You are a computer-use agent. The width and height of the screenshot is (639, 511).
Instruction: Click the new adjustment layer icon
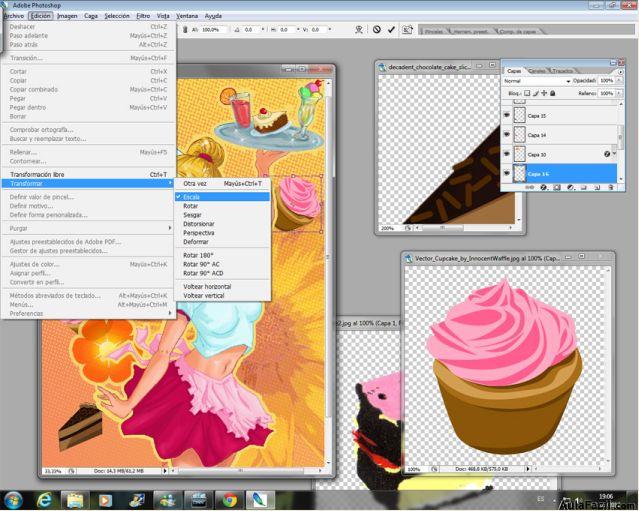(571, 187)
